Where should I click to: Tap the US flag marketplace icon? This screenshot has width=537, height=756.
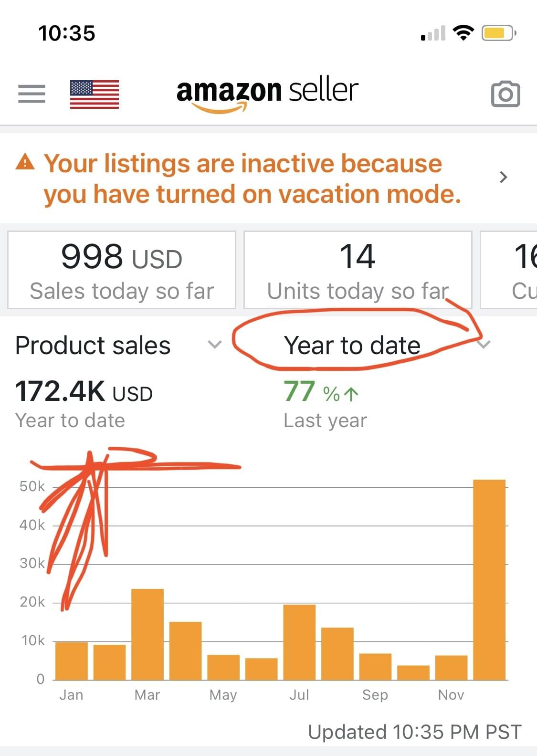[x=94, y=94]
